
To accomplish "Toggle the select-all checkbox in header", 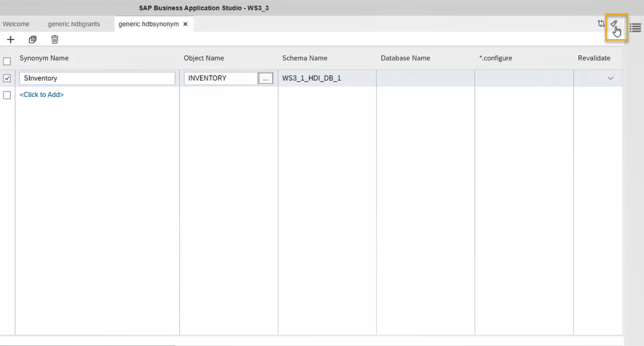I will 7,61.
